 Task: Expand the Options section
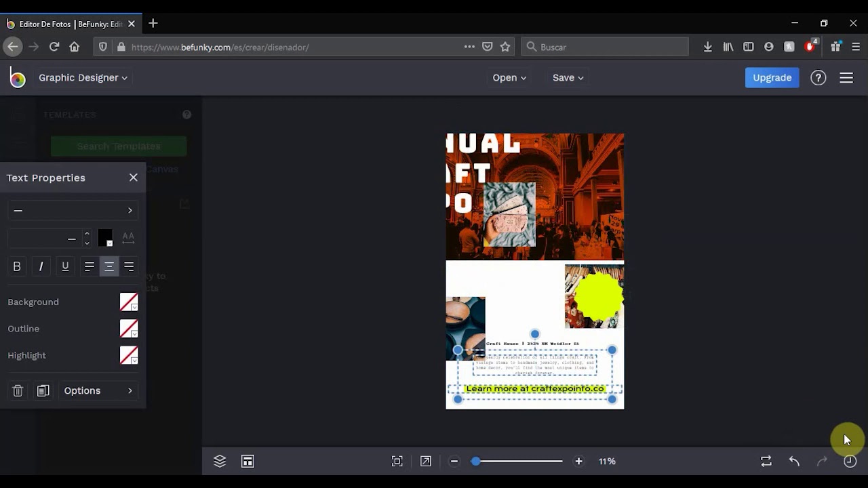(x=98, y=390)
